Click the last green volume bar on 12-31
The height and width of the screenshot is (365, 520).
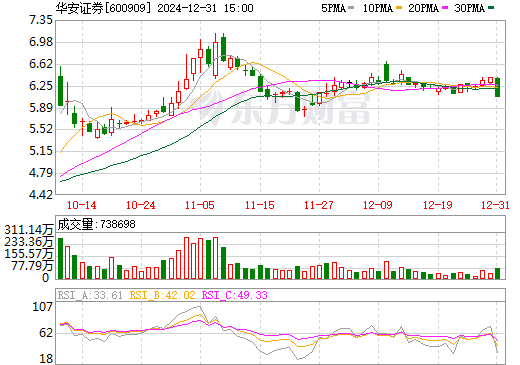click(x=497, y=273)
